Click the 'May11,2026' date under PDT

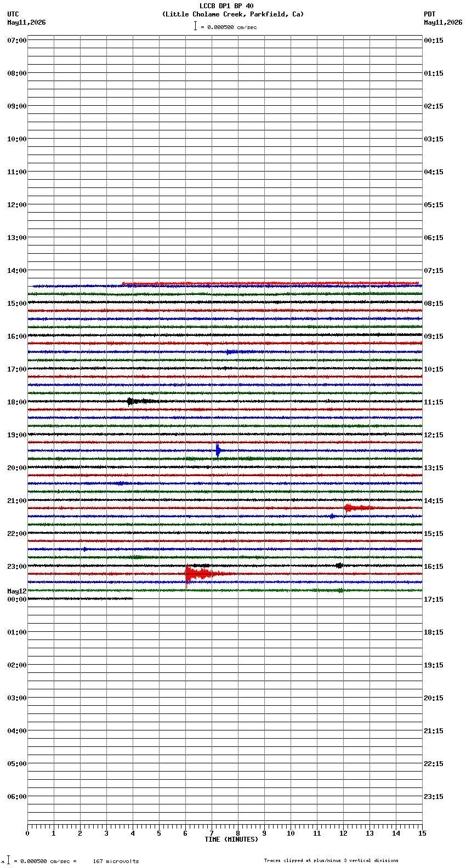click(x=443, y=22)
